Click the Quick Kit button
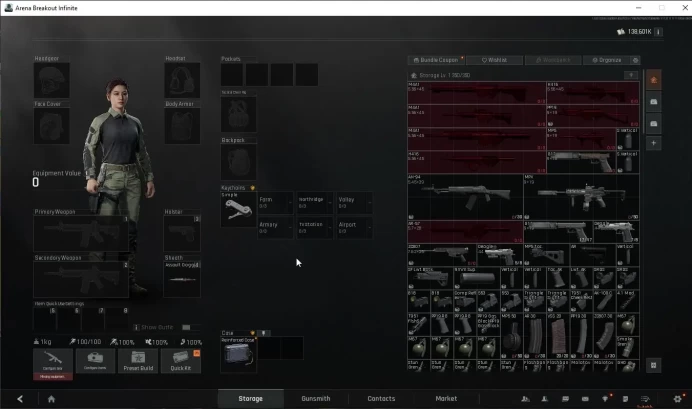Image resolution: width=692 pixels, height=409 pixels. [x=181, y=360]
